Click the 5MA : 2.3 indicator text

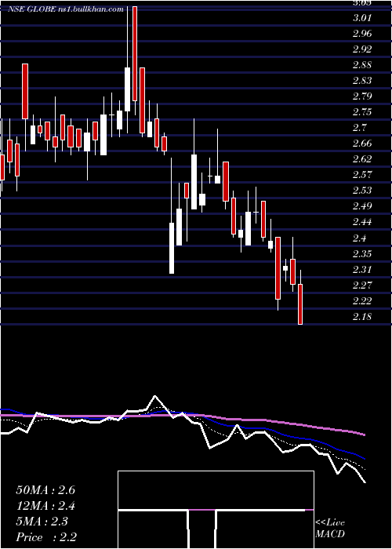[42, 522]
